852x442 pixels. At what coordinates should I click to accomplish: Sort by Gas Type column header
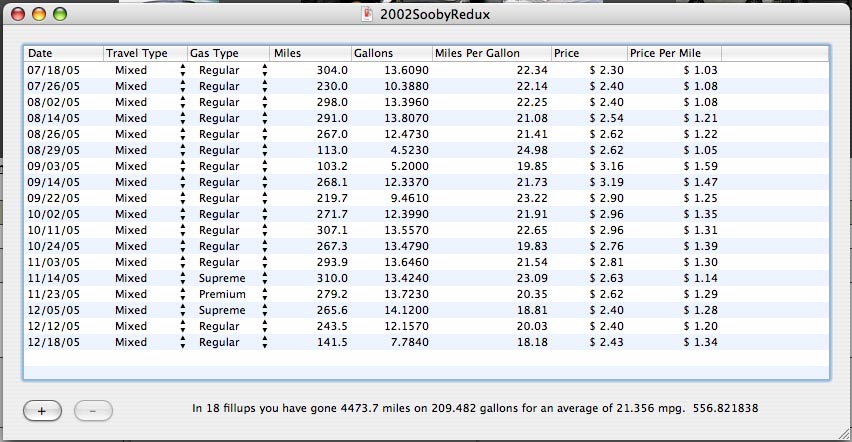[x=228, y=53]
